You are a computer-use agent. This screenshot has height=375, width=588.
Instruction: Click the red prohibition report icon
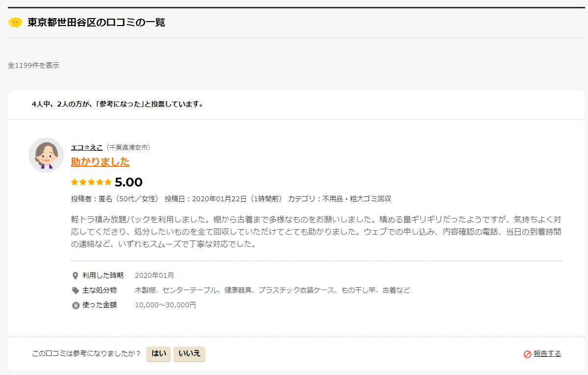[x=527, y=354]
